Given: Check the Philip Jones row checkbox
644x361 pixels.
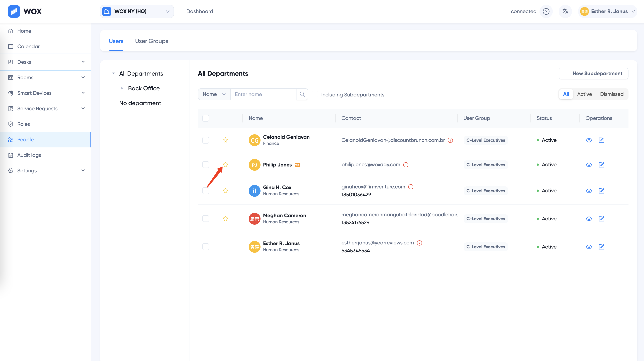Looking at the screenshot, I should pyautogui.click(x=205, y=165).
